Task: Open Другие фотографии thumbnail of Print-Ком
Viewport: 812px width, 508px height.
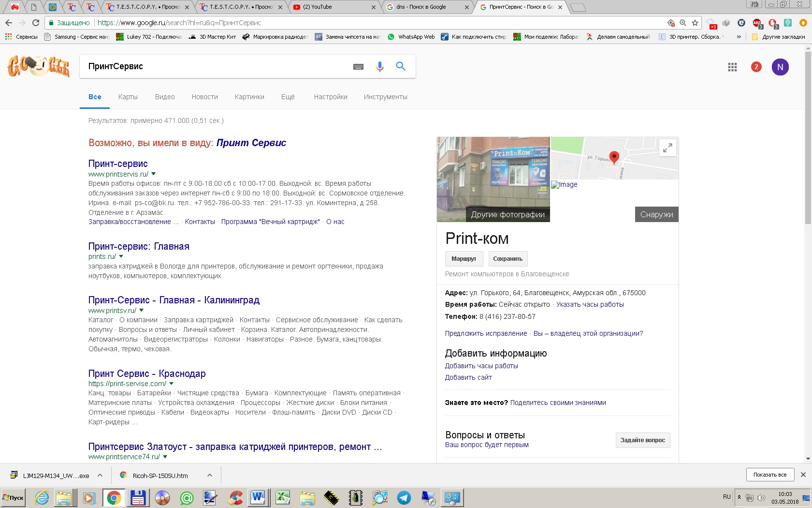Action: coord(493,179)
